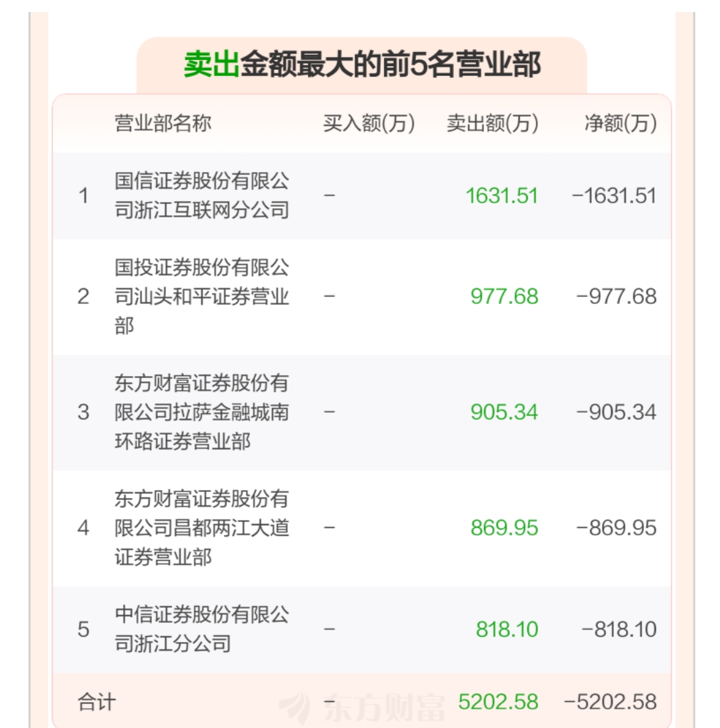Click sell amount 1631.51 in green
This screenshot has height=728, width=720.
[x=502, y=195]
